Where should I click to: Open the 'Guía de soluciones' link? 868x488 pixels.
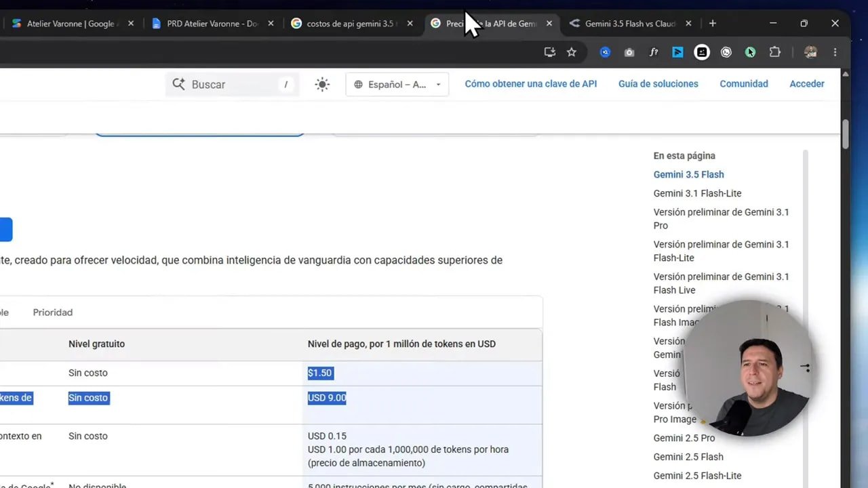[x=658, y=84]
